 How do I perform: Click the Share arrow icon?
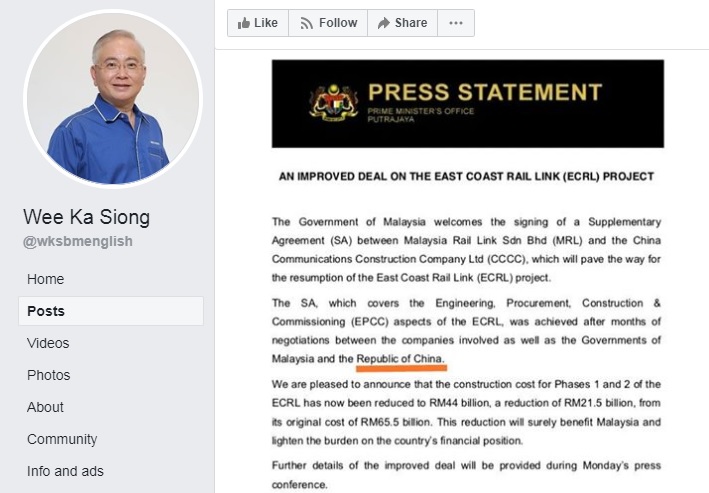383,23
